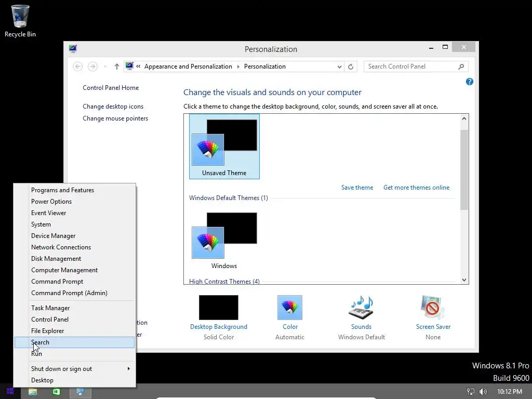Expand the Shut down or sign out submenu
Screen dimensions: 532x399
(129, 369)
